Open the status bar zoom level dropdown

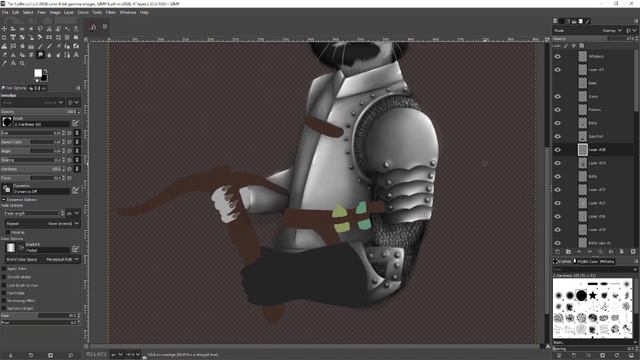(132, 354)
